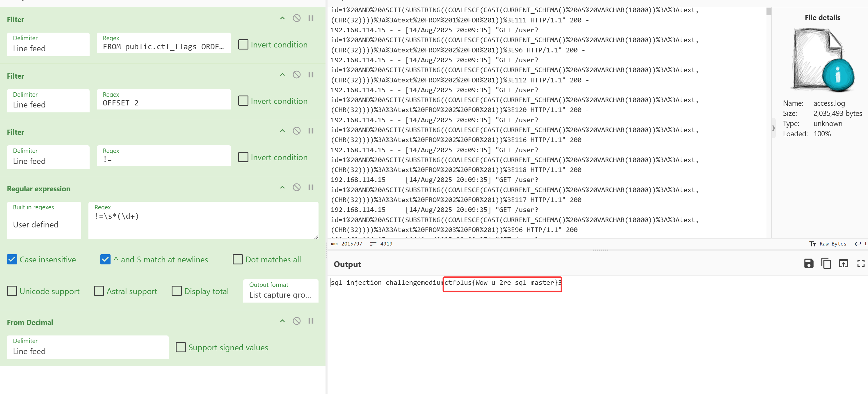Set breakpoint on OFFSET 2 filter
Screen dimensions: 868x394
311,75
